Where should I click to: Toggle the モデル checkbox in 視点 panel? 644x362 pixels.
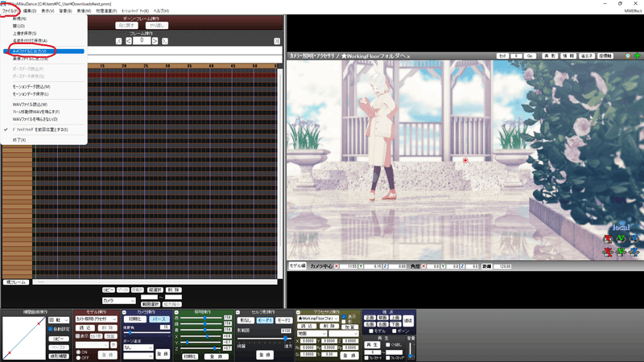pyautogui.click(x=371, y=331)
